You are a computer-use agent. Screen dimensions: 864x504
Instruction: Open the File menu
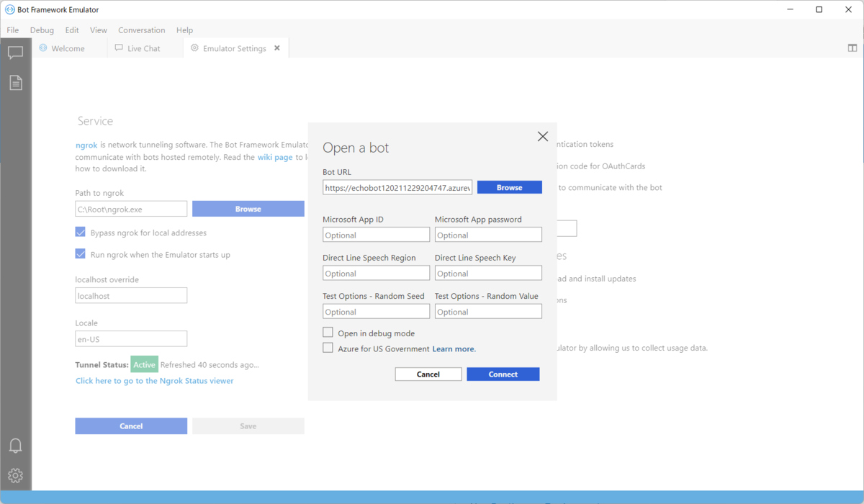tap(13, 30)
